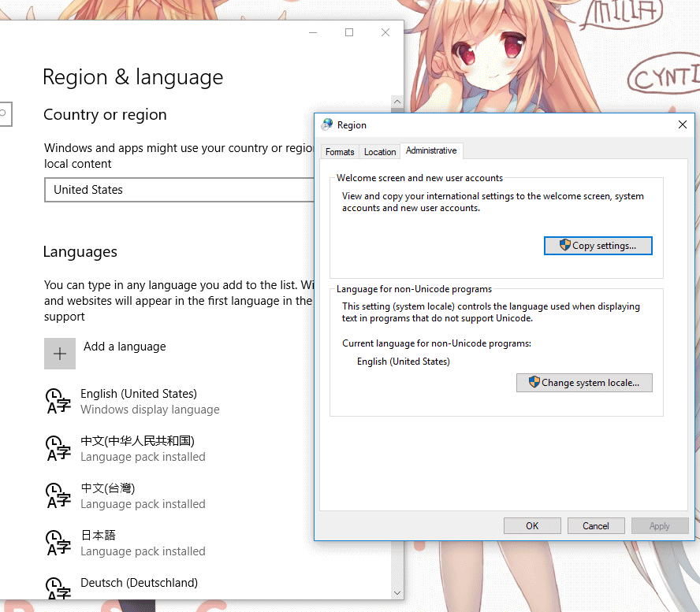Click the language icon beside 中文(台灣)

(58, 495)
